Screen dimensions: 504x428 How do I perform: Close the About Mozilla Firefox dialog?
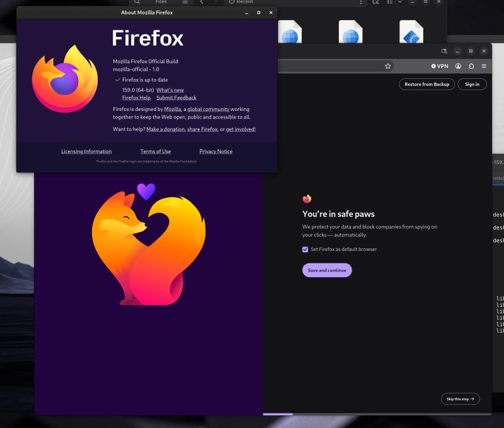(271, 13)
